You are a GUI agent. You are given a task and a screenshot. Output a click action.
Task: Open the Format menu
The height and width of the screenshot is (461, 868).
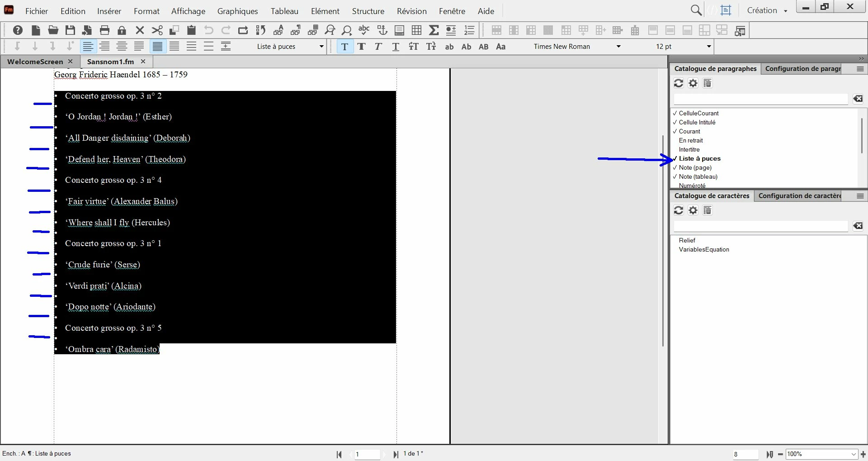[146, 11]
